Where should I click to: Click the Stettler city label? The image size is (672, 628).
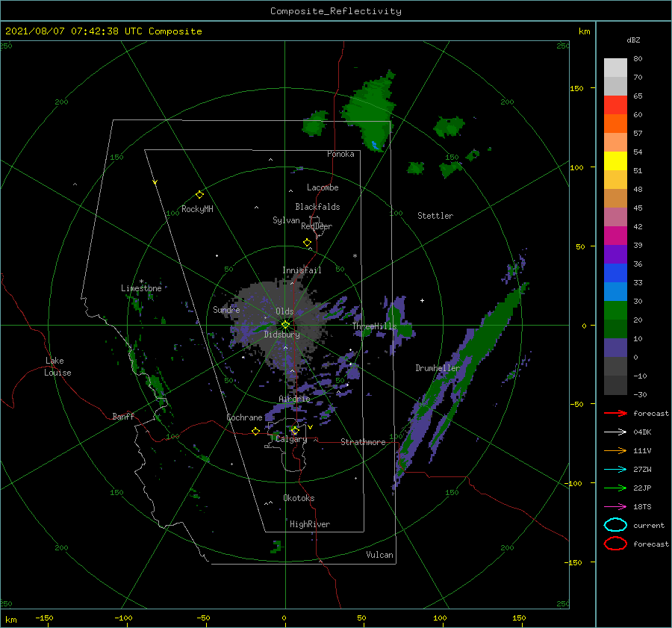435,216
